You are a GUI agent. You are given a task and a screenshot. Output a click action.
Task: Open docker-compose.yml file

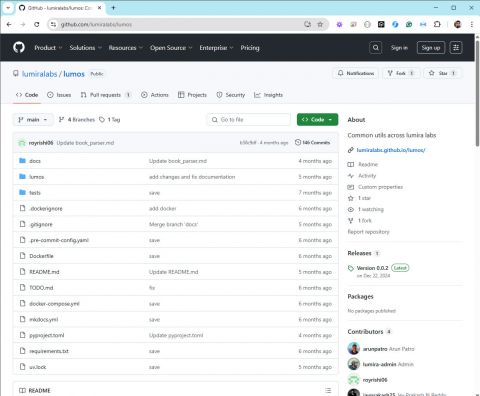click(54, 304)
